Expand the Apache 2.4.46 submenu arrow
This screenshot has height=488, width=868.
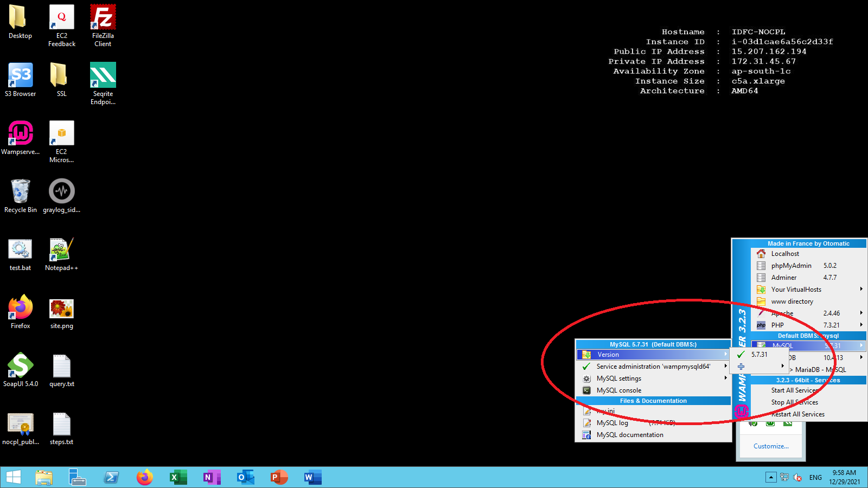click(861, 313)
